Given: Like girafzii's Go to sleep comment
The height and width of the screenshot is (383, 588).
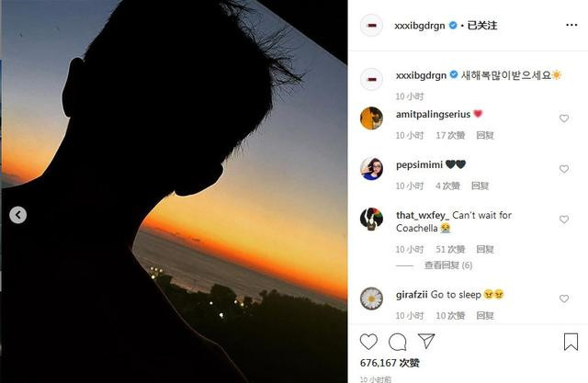Looking at the screenshot, I should point(564,299).
